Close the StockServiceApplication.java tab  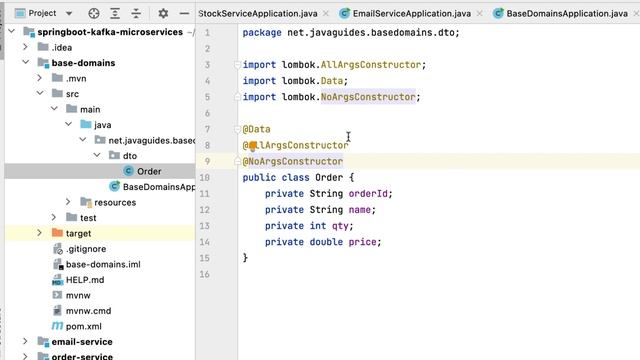[x=326, y=13]
